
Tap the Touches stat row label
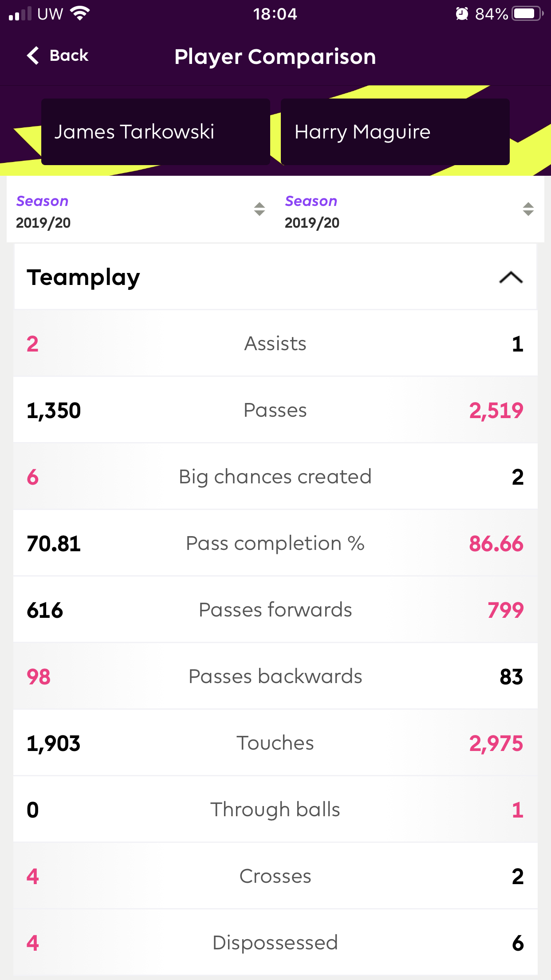click(x=275, y=743)
